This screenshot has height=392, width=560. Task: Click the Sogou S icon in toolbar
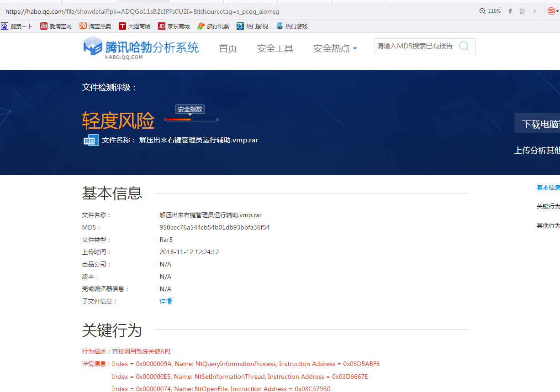tap(551, 11)
